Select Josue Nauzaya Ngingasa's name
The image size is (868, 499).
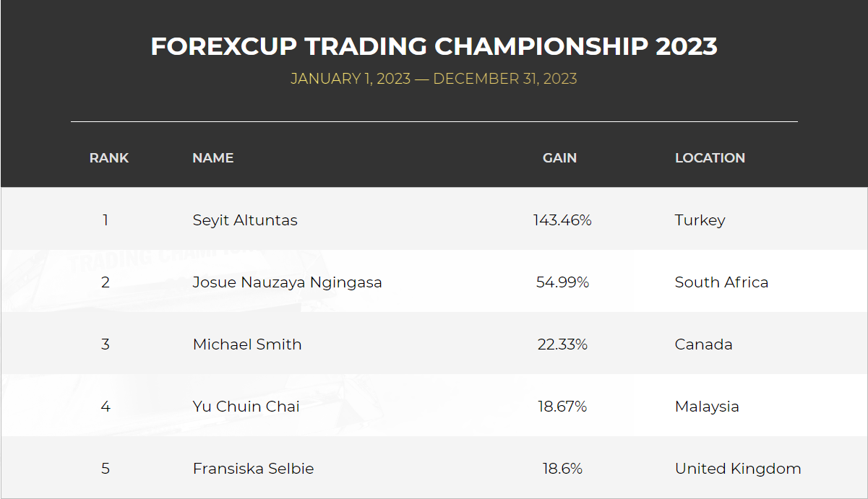click(287, 282)
